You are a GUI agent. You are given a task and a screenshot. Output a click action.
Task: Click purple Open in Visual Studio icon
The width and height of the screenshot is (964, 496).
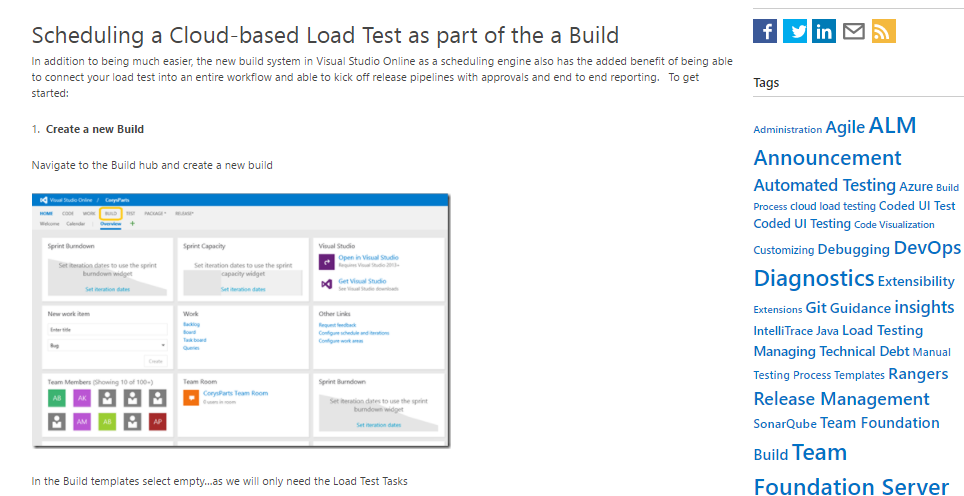pos(326,261)
